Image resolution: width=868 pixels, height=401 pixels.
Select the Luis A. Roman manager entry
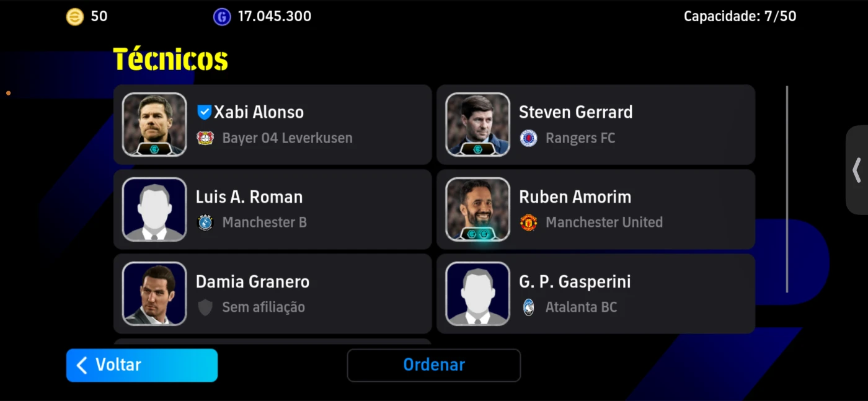click(273, 209)
